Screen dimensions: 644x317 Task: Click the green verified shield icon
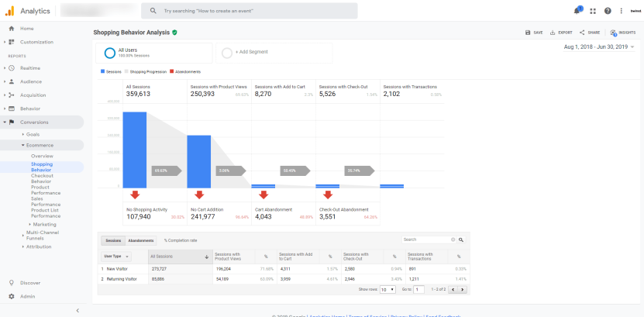click(x=174, y=33)
